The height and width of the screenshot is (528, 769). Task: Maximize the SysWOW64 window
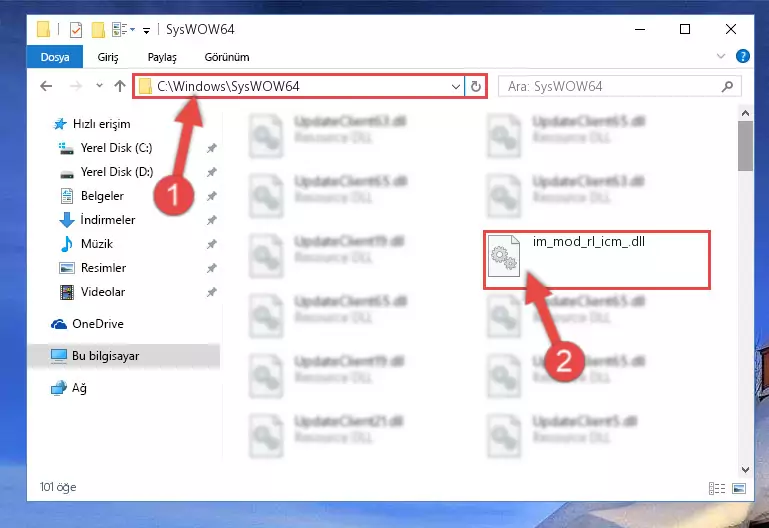(x=685, y=29)
